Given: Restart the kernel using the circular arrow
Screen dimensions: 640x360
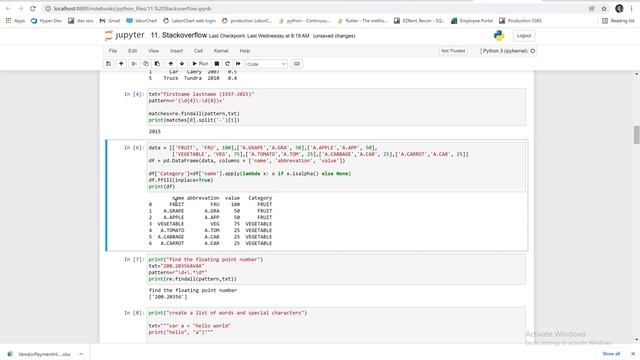Looking at the screenshot, I should click(x=227, y=64).
